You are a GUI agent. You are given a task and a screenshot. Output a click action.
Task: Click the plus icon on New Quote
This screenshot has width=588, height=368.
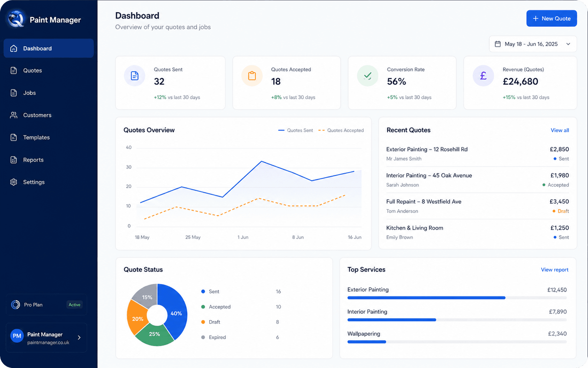536,19
